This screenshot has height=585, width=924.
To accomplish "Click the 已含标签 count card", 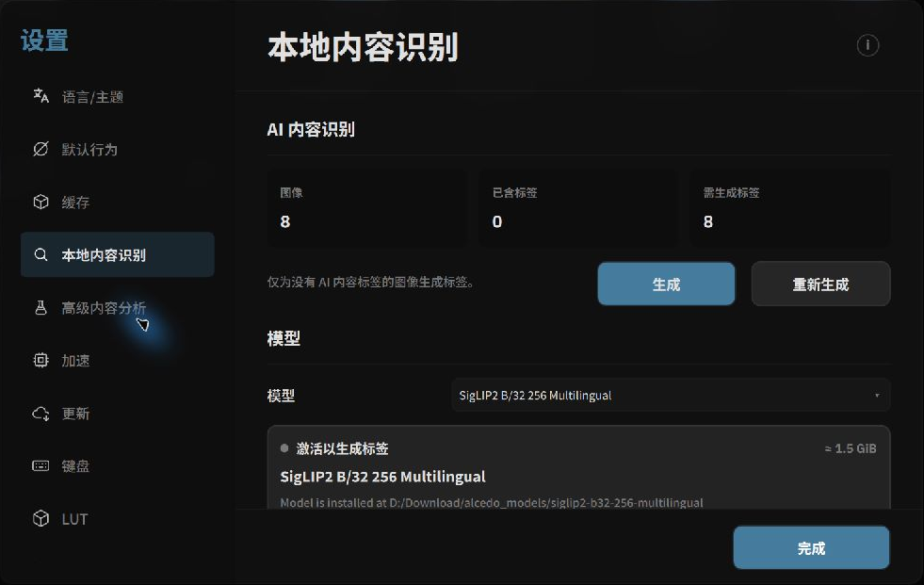I will coord(578,207).
